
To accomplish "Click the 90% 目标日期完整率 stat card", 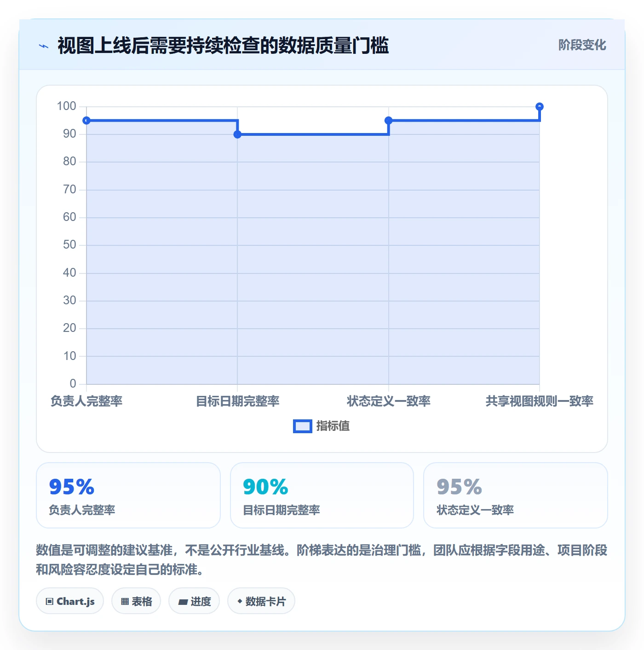I will tap(322, 495).
